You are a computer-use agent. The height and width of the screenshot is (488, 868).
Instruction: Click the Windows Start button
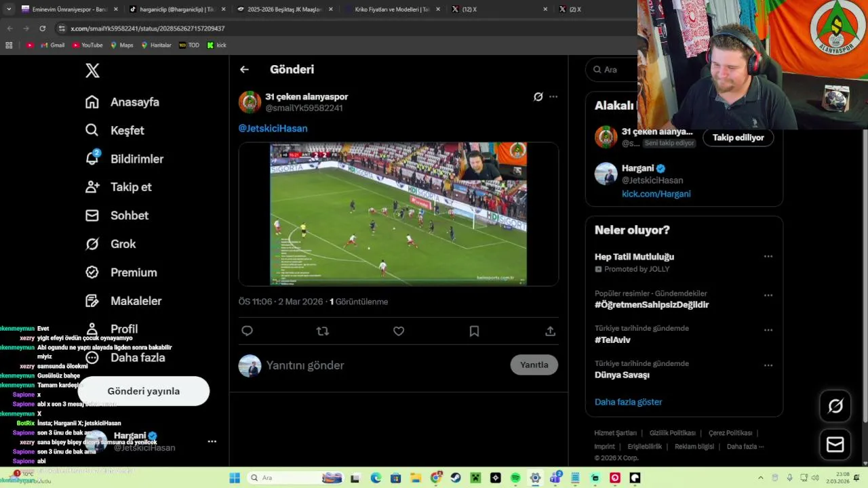pos(235,478)
